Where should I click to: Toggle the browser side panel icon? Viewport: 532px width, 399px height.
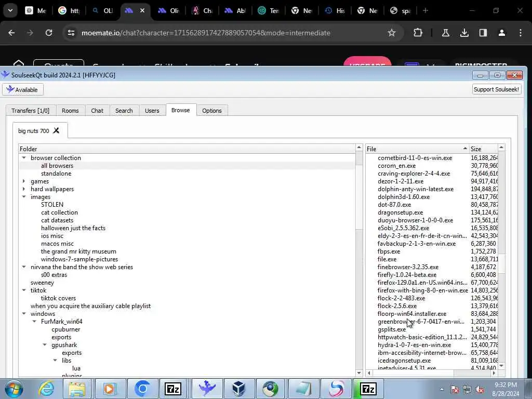pyautogui.click(x=483, y=33)
